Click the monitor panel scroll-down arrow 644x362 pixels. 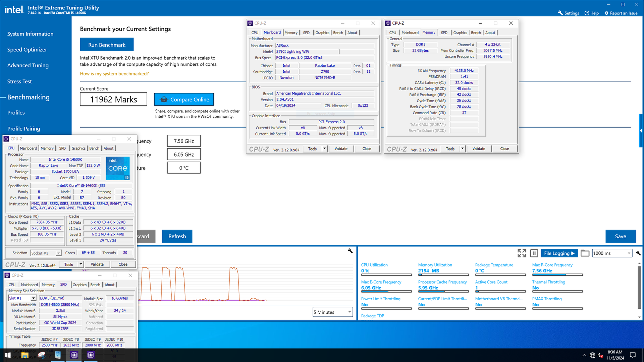coord(639,317)
